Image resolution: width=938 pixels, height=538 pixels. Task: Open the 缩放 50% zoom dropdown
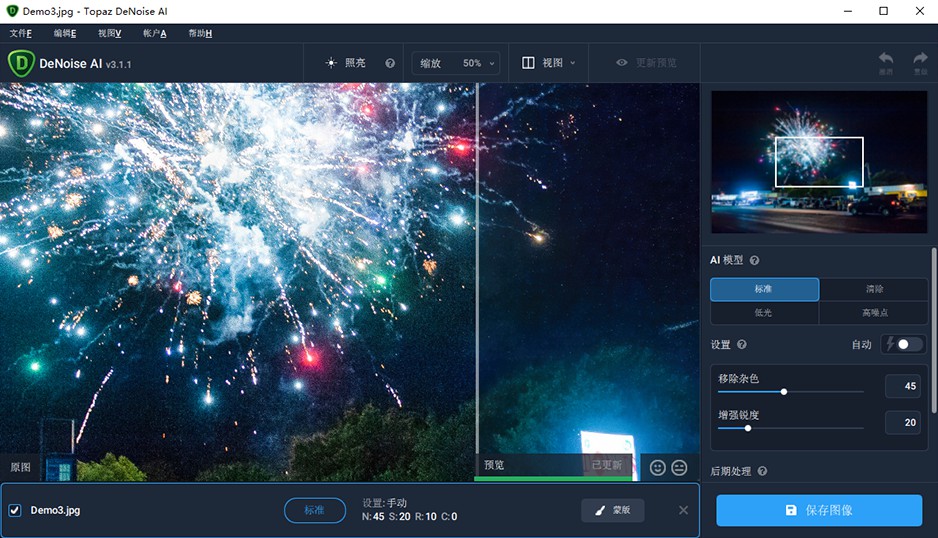(x=456, y=63)
